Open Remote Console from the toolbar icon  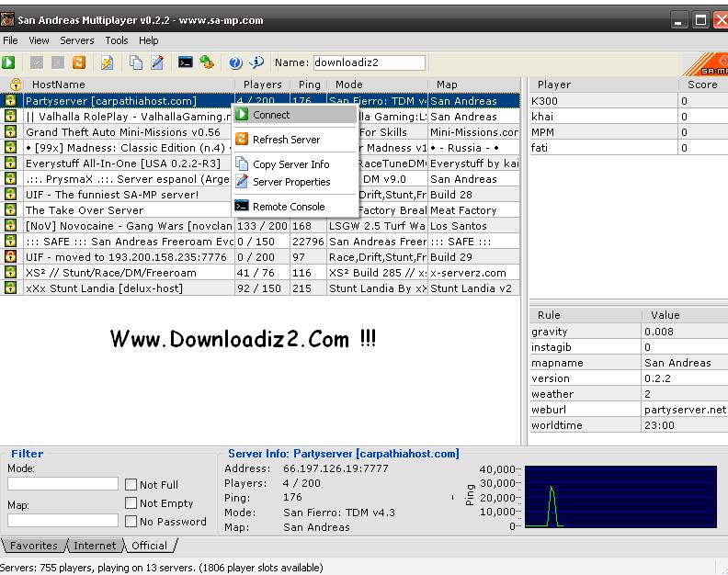pyautogui.click(x=186, y=62)
